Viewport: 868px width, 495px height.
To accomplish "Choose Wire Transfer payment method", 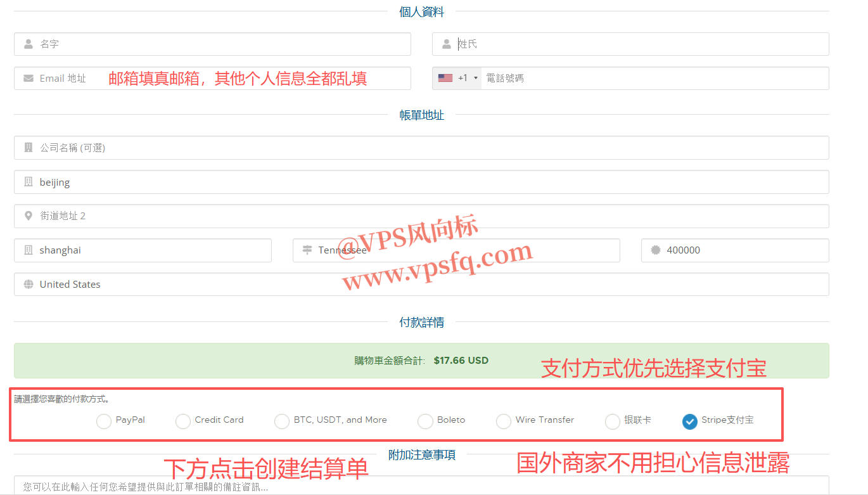I will point(504,421).
